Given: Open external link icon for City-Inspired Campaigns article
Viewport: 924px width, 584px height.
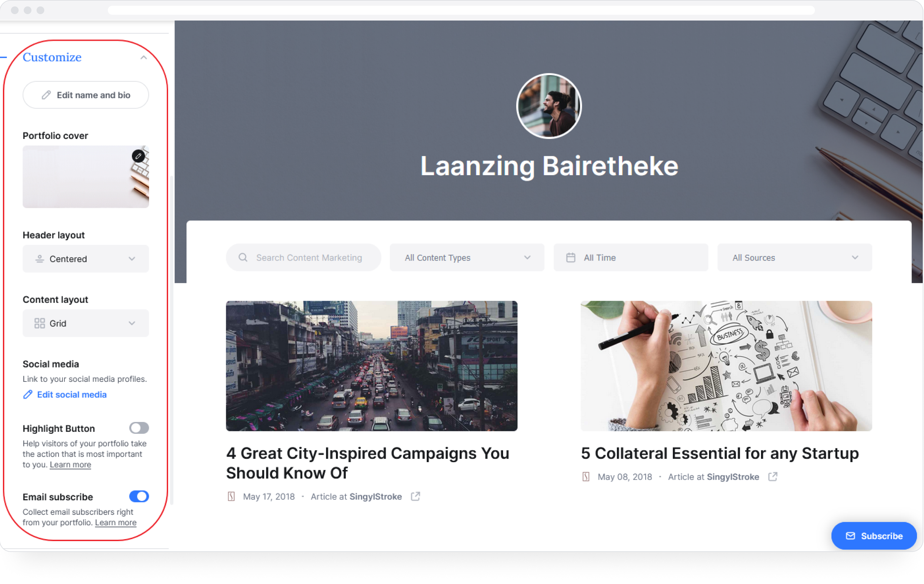Looking at the screenshot, I should tap(415, 496).
